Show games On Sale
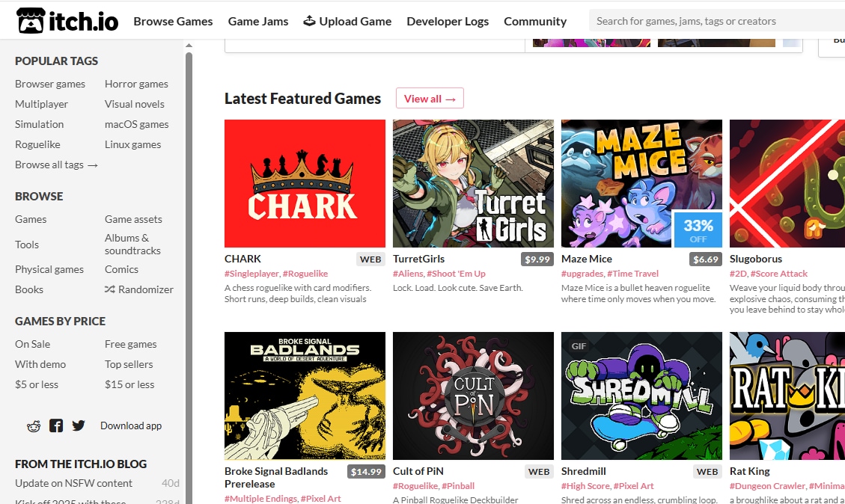The image size is (845, 504). click(x=32, y=344)
